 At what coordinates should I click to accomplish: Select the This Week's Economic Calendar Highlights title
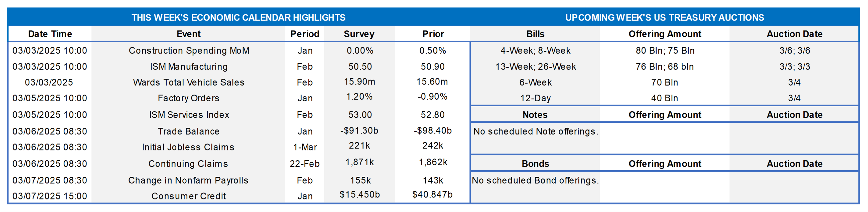[238, 18]
